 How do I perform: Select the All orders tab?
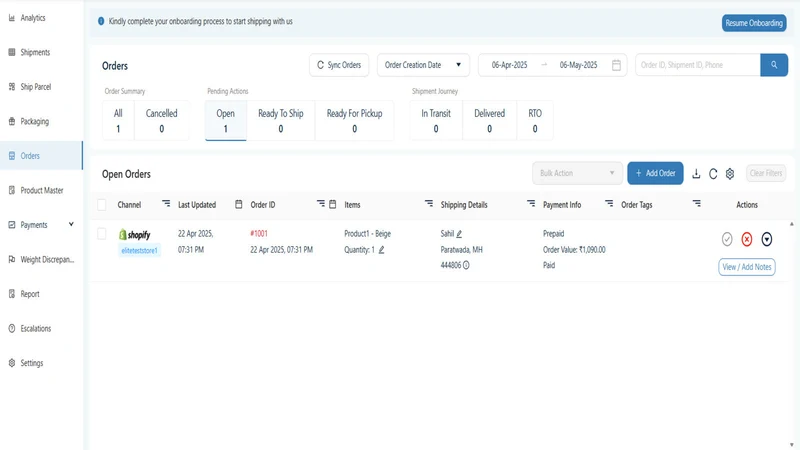pos(118,120)
